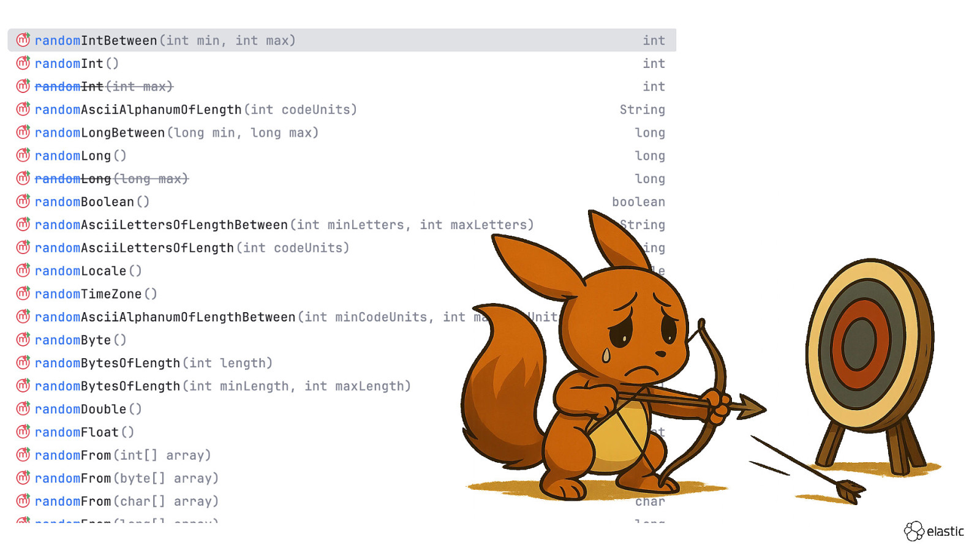Viewport: 980px width, 551px height.
Task: Click the method icon beside randomInt()
Action: point(23,62)
